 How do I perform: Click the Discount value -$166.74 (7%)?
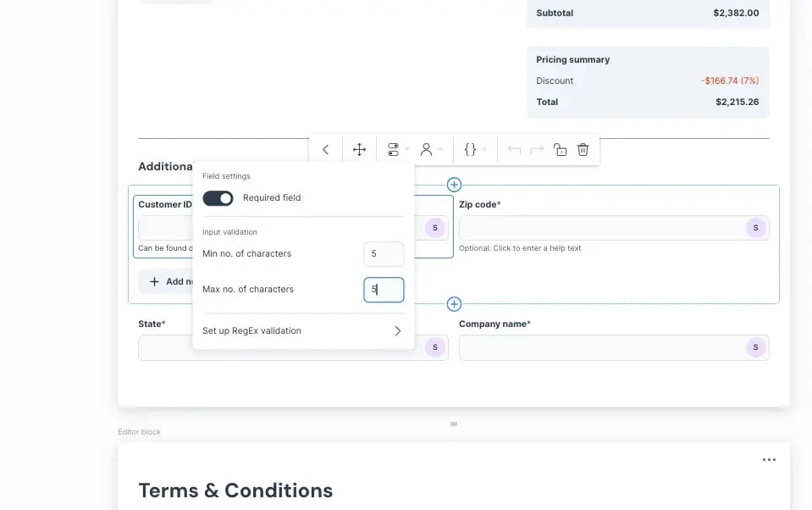point(730,80)
